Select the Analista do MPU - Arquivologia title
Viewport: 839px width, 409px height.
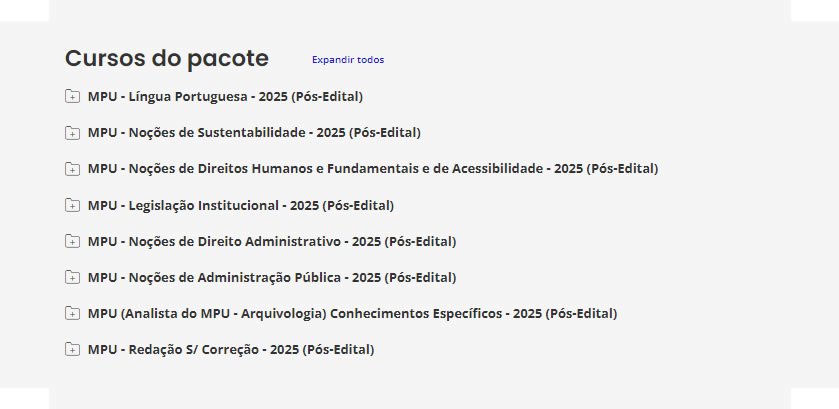pos(352,314)
